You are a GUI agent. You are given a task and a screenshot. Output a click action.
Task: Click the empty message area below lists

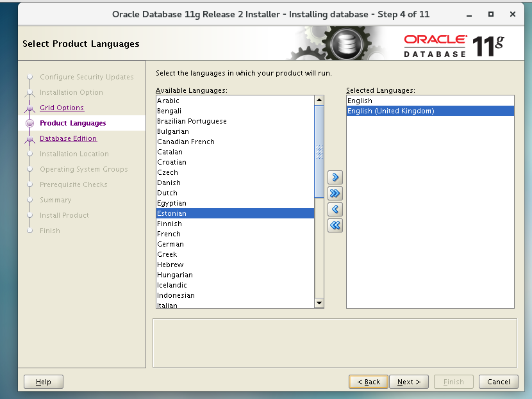tap(335, 343)
